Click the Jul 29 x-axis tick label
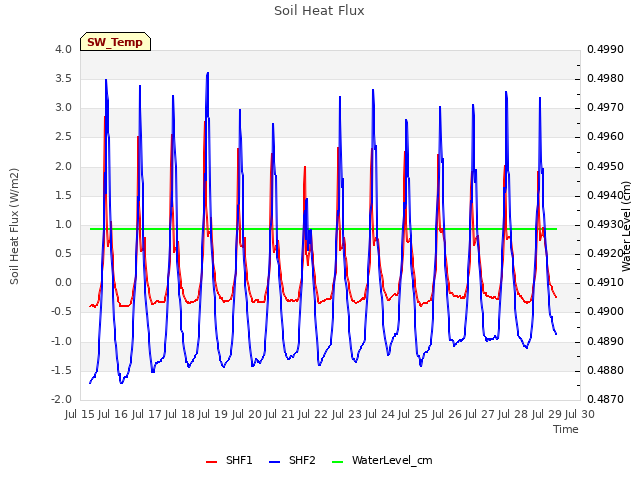 [547, 414]
